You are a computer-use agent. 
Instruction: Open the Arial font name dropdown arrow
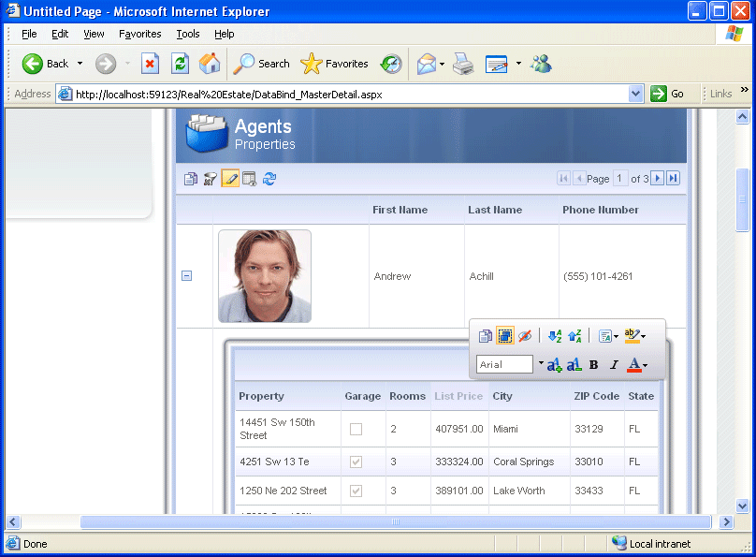pyautogui.click(x=541, y=362)
